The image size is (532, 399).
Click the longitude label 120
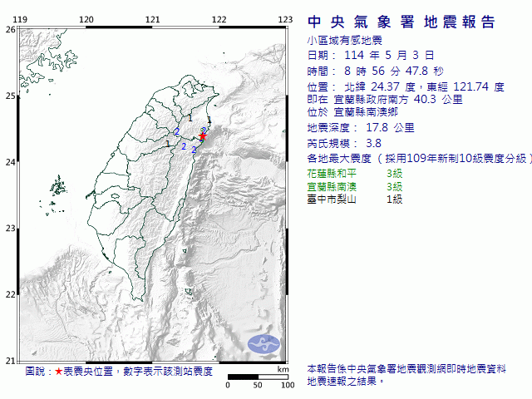pyautogui.click(x=86, y=19)
